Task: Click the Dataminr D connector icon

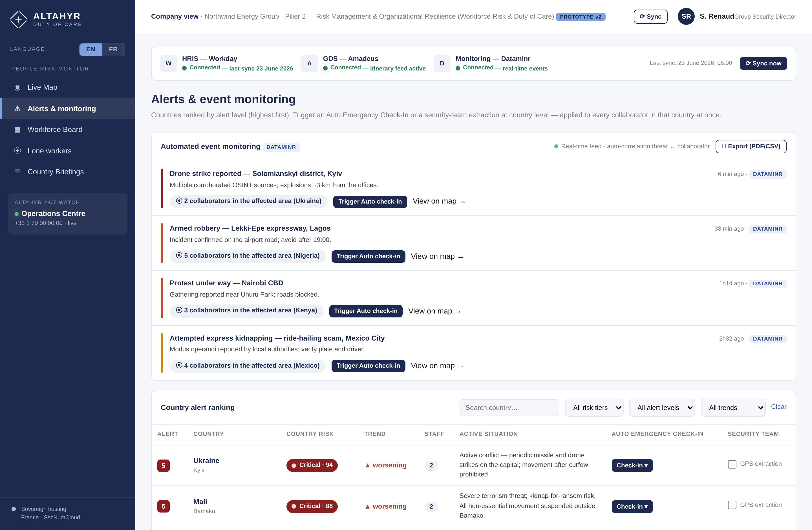Action: click(442, 63)
